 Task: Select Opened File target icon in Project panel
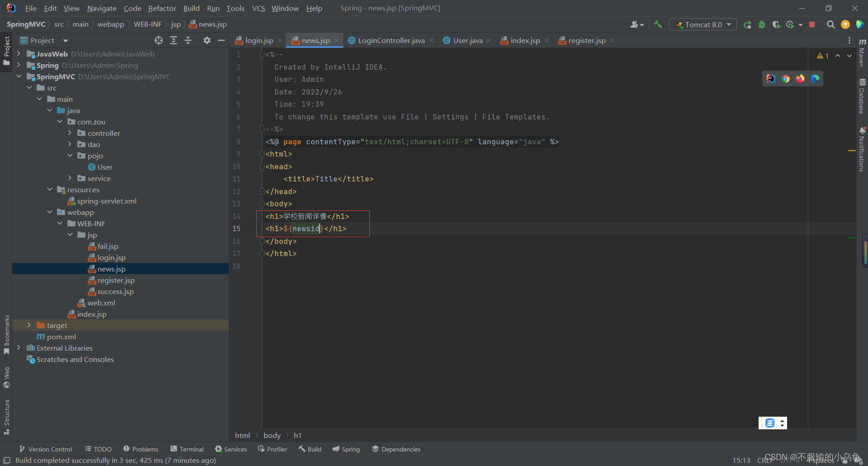[x=159, y=40]
